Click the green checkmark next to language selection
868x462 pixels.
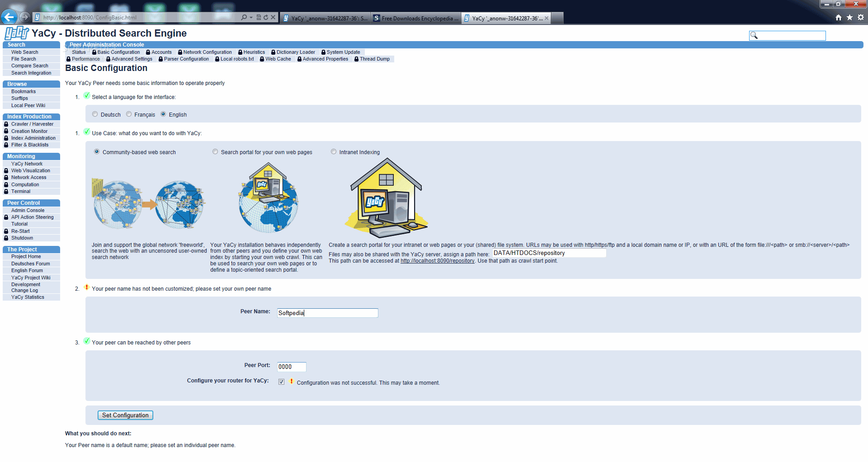(x=87, y=96)
